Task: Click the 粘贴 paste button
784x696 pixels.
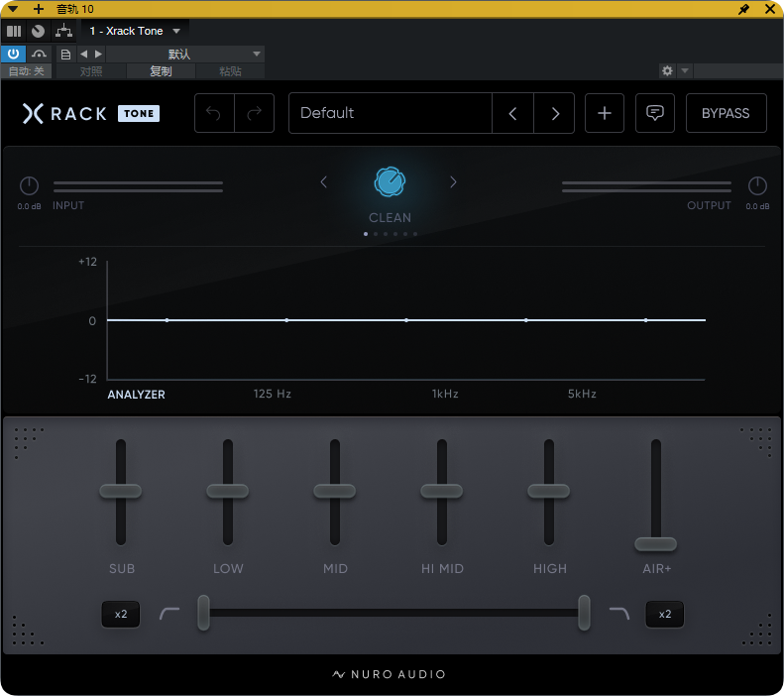Action: [230, 71]
